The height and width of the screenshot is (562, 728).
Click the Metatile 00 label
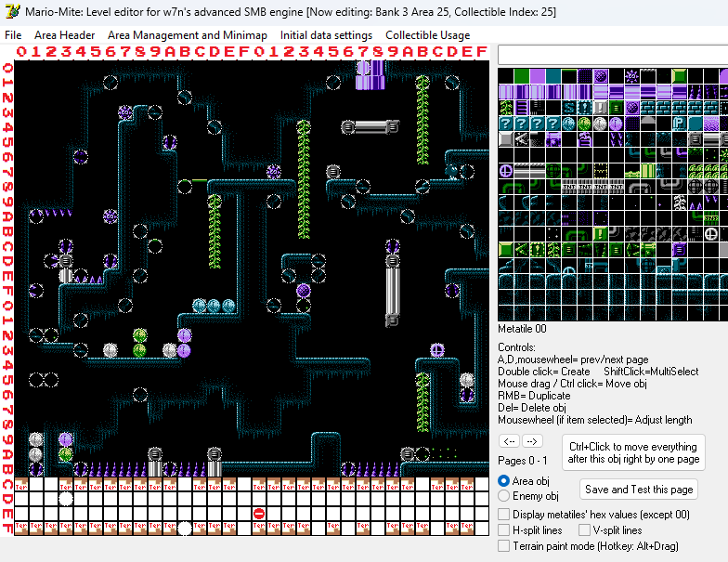pyautogui.click(x=522, y=329)
